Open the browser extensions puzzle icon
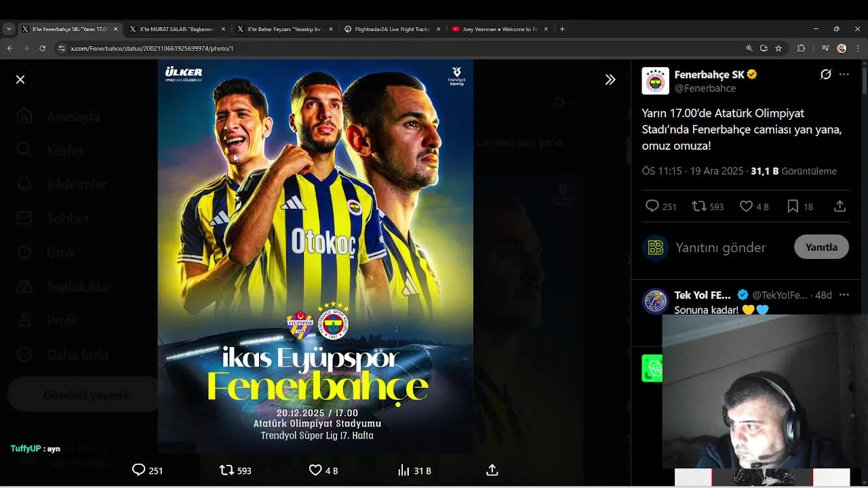This screenshot has width=868, height=488. point(801,48)
